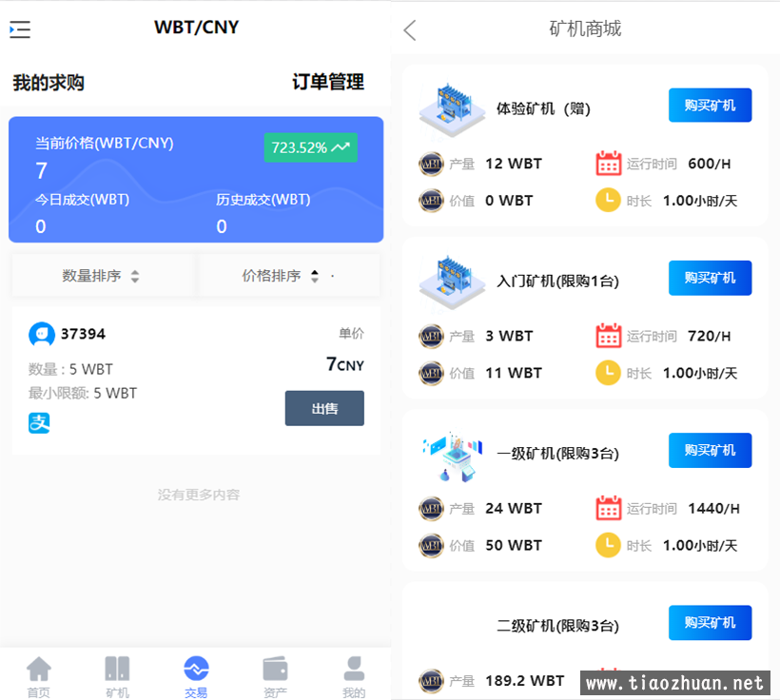
Task: Click 7CNY unit price
Action: [x=344, y=364]
